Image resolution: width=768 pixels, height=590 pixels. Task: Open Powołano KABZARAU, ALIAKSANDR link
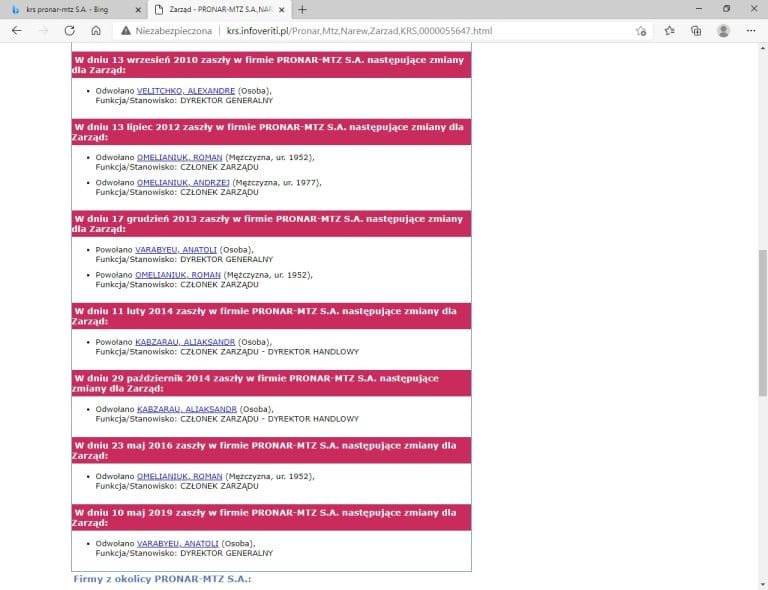tap(185, 342)
